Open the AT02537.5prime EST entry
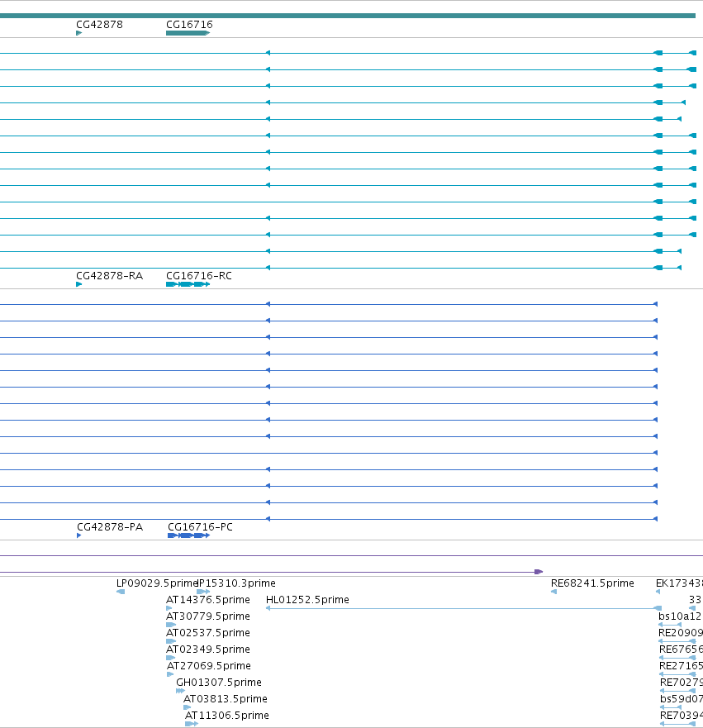703x728 pixels. tap(208, 633)
